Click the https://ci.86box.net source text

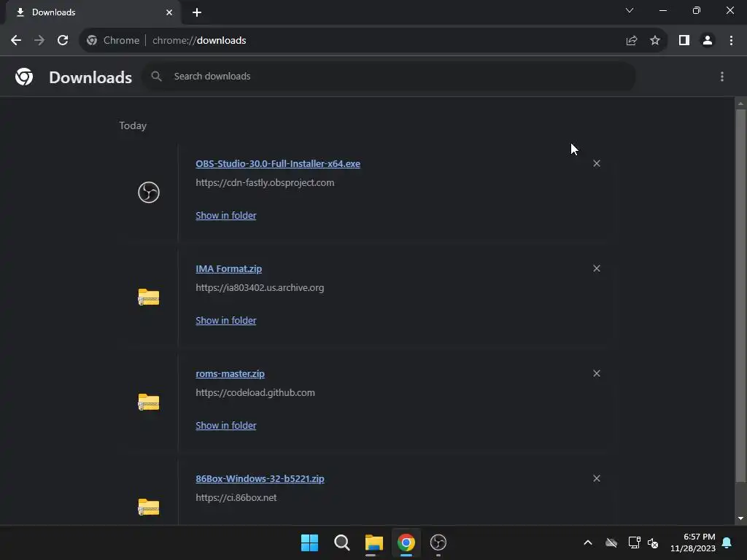click(x=236, y=497)
